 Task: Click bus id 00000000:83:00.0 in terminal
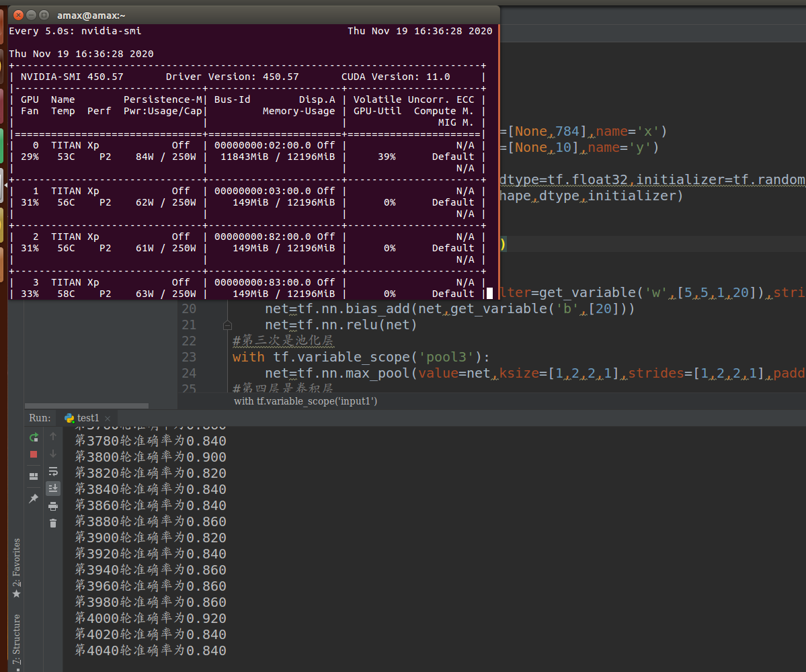point(263,282)
